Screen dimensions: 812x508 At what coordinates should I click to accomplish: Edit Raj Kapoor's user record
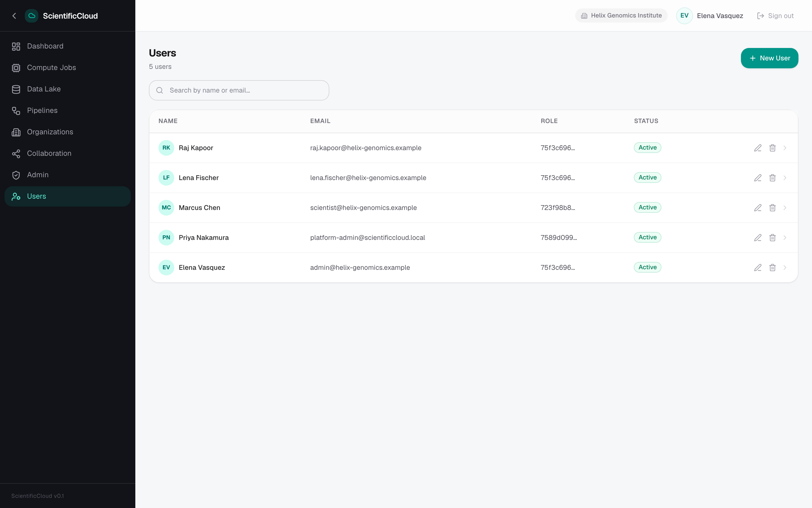[x=758, y=148]
